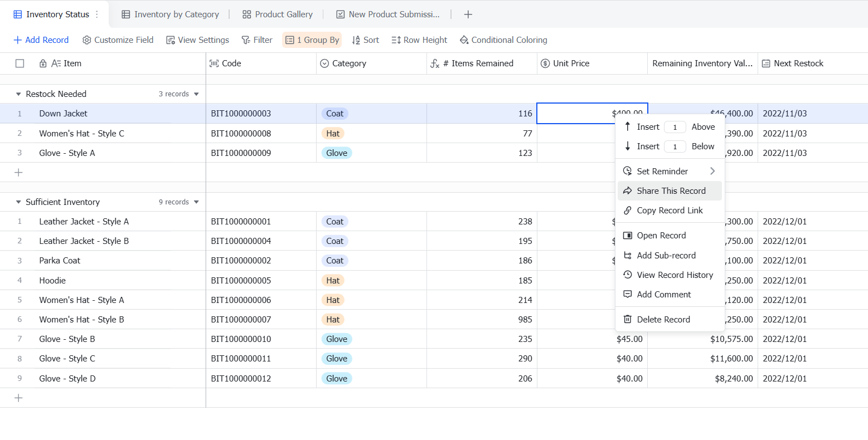Click the bell clock icon of Set Reminder
868x440 pixels.
pos(628,171)
